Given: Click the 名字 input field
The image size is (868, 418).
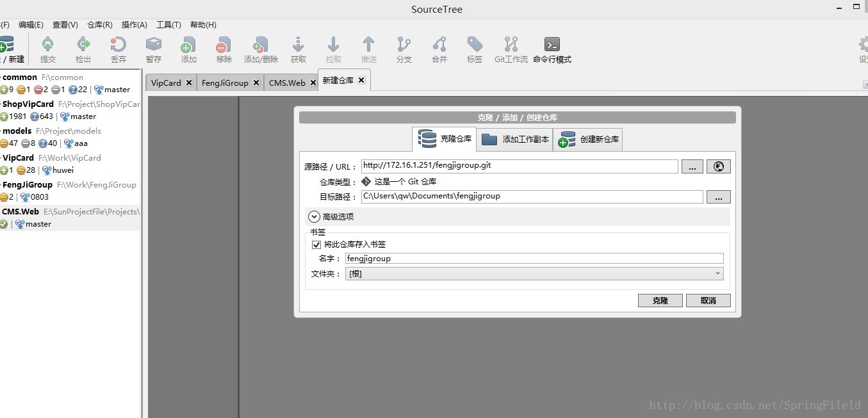Looking at the screenshot, I should tap(534, 259).
